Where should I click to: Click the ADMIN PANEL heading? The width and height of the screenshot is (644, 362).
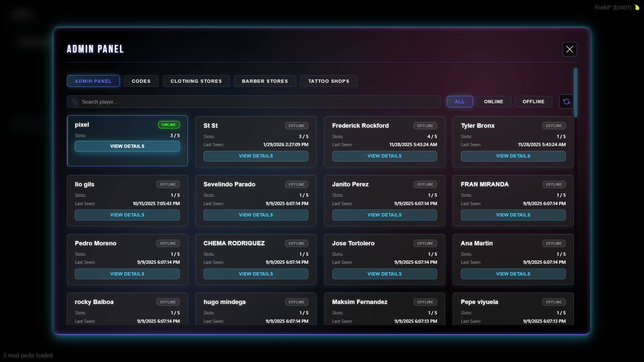coord(95,49)
